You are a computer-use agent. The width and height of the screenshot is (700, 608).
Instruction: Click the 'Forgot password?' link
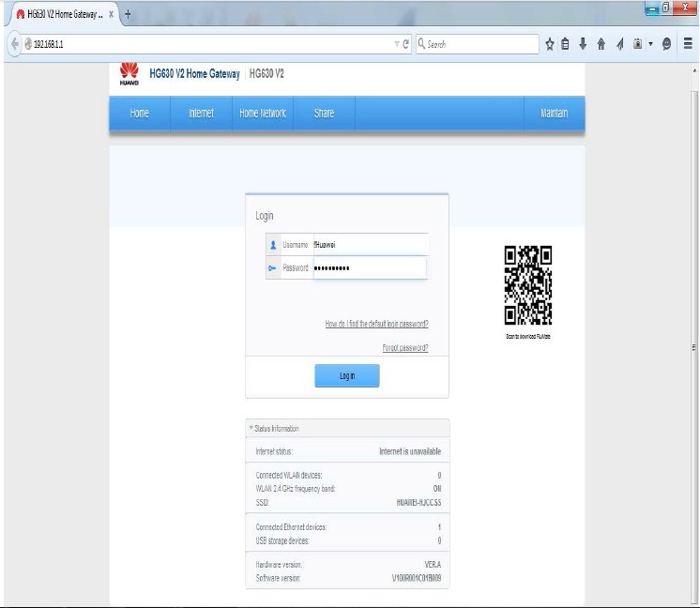pos(405,348)
